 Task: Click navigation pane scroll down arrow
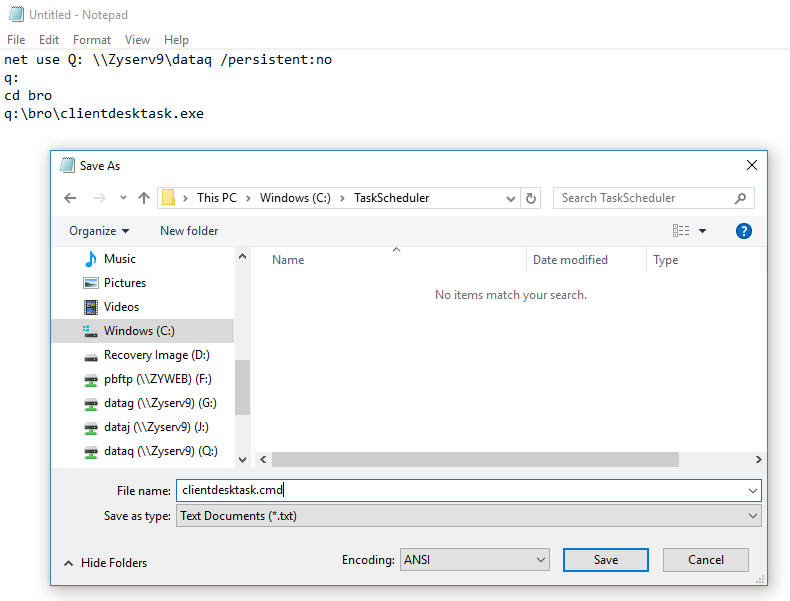click(242, 459)
